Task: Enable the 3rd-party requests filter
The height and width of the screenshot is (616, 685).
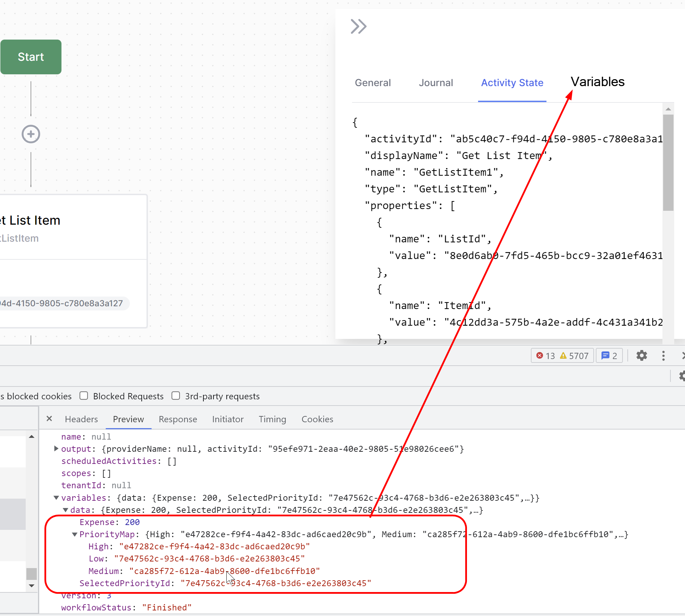Action: tap(176, 396)
